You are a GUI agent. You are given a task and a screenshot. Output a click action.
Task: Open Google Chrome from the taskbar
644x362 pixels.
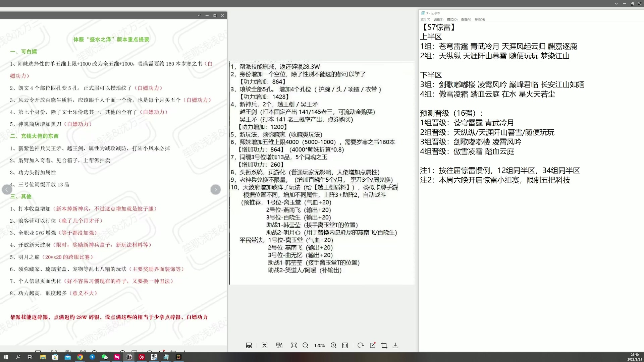pos(80,357)
